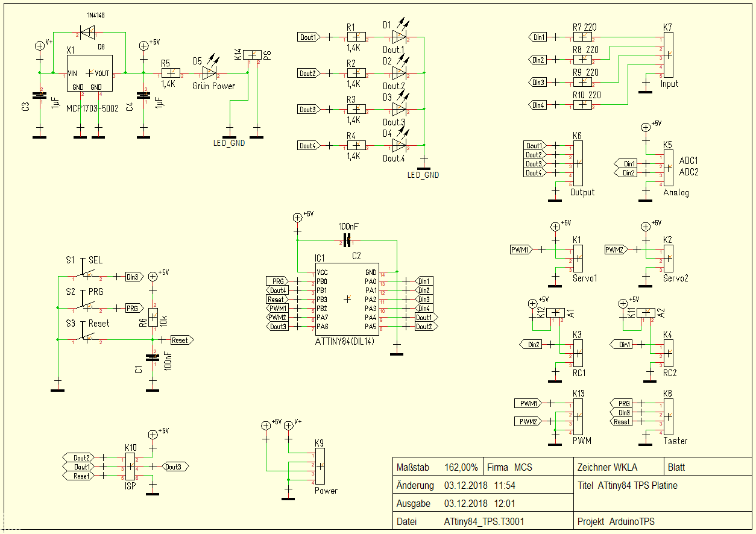The height and width of the screenshot is (534, 756).
Task: Click the R6 10k pull-up resistor
Action: coord(153,318)
